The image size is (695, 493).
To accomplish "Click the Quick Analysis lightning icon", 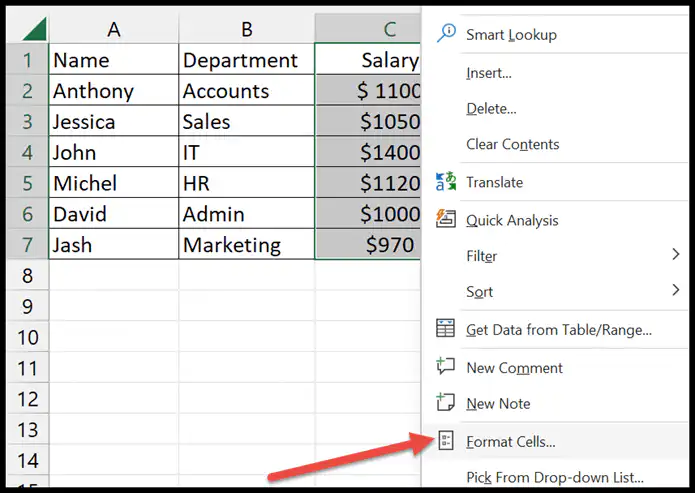I will [x=446, y=219].
